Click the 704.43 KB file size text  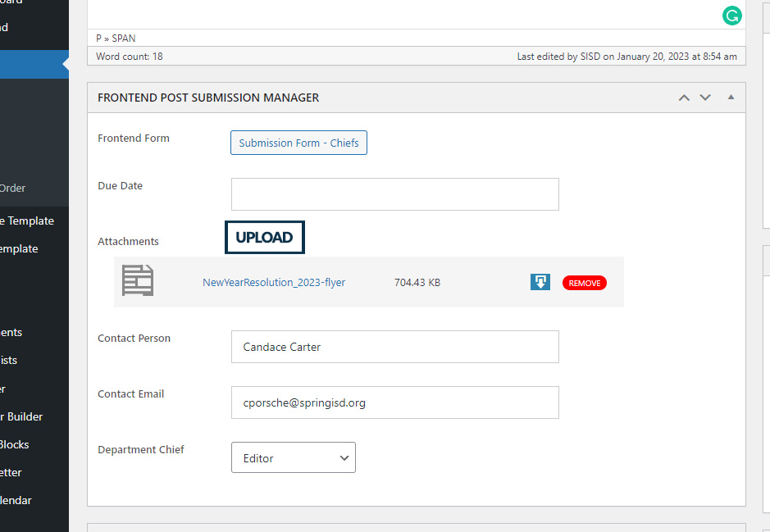[417, 282]
